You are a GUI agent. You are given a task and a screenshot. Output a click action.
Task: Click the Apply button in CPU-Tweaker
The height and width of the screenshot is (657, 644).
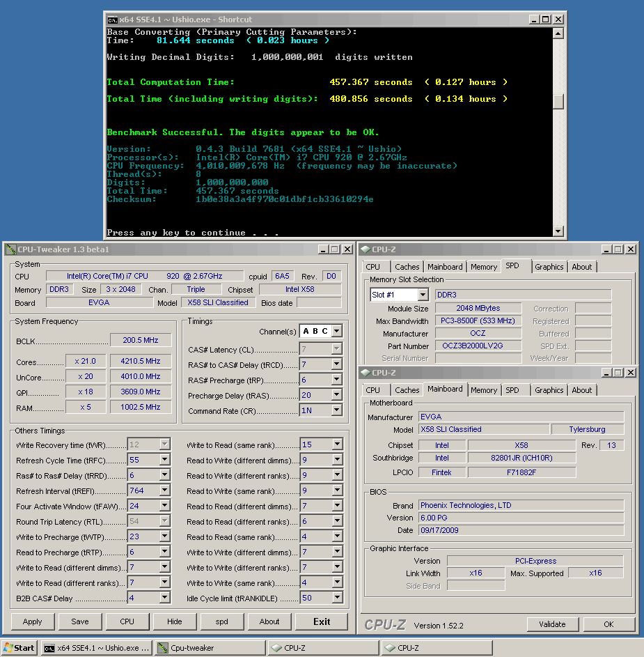click(33, 621)
